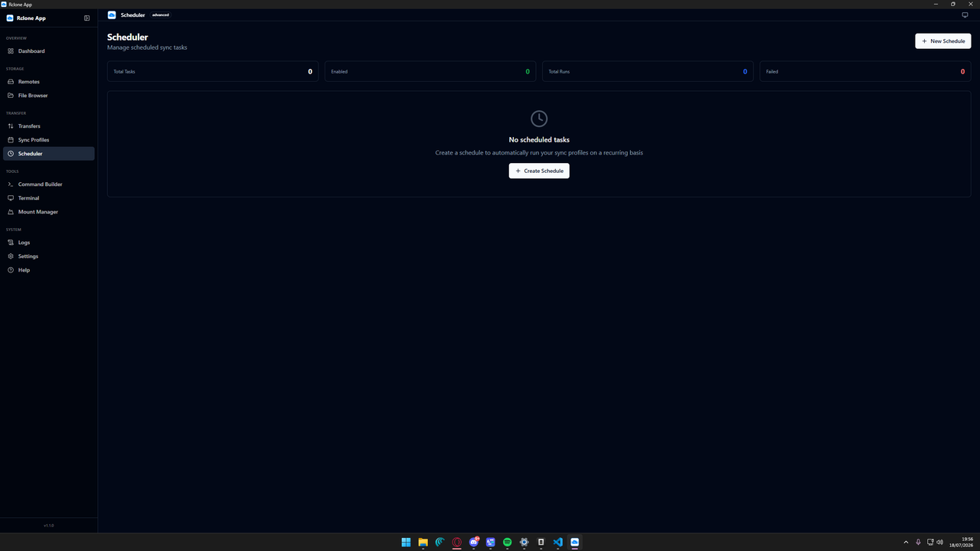Click the Total Runs stat card
The height and width of the screenshot is (551, 980).
click(648, 71)
